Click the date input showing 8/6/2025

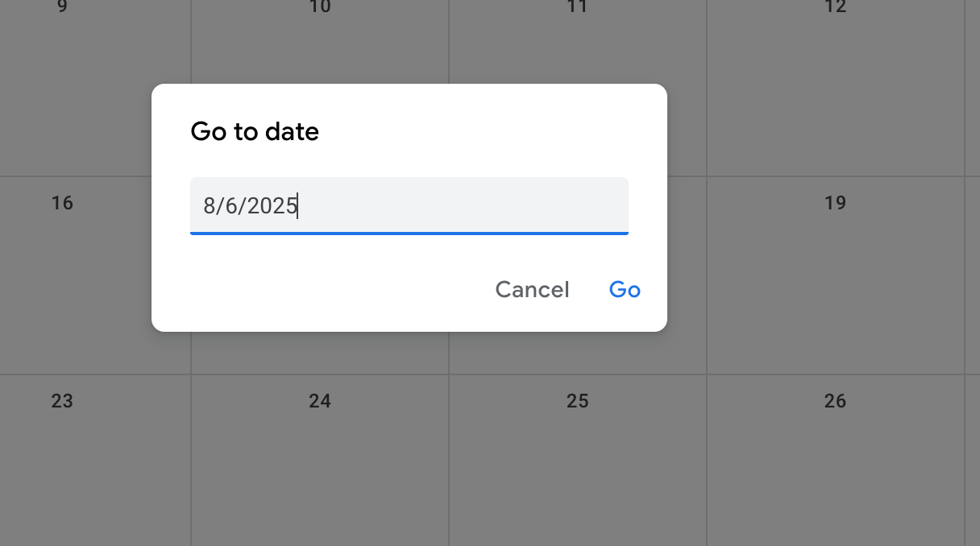(x=409, y=206)
